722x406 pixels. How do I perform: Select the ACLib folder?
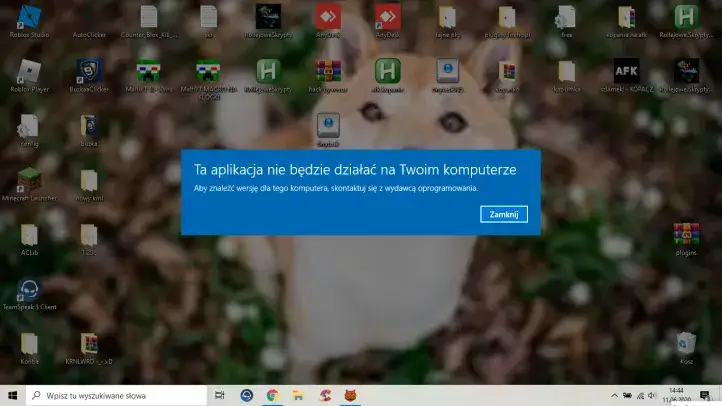point(29,239)
